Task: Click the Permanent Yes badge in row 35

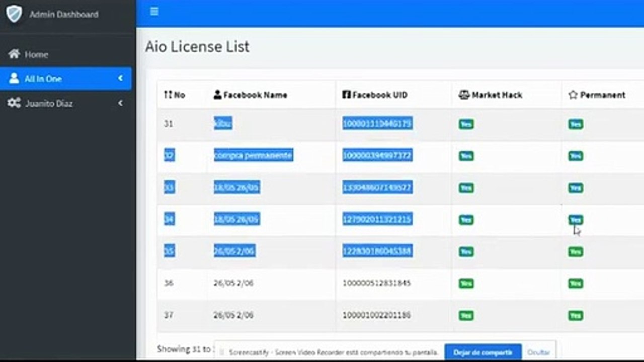Action: (x=576, y=251)
